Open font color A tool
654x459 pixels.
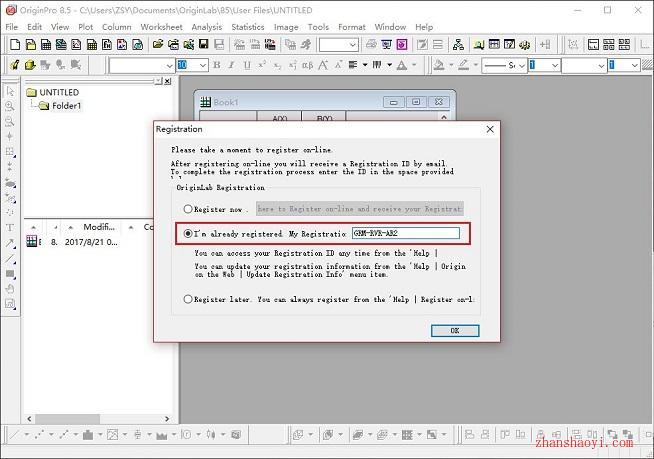point(402,65)
